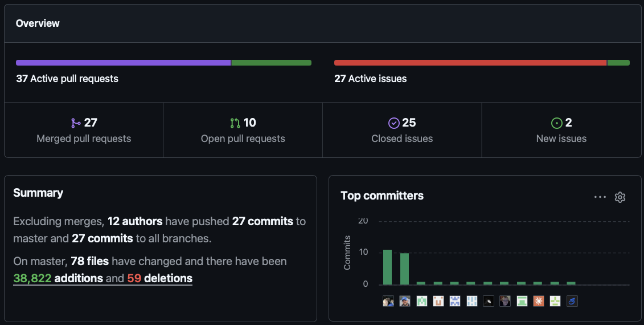The image size is (644, 325).
Task: Open the Top committers settings gear
Action: 620,197
